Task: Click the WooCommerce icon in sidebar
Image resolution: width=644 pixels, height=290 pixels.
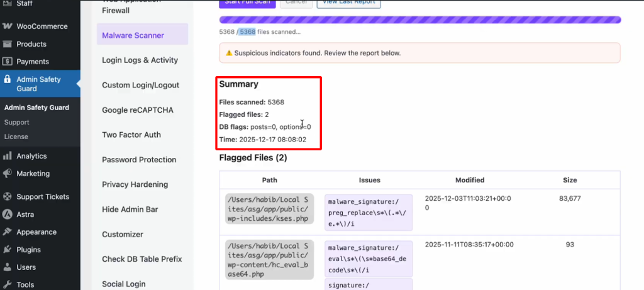Action: [x=7, y=26]
